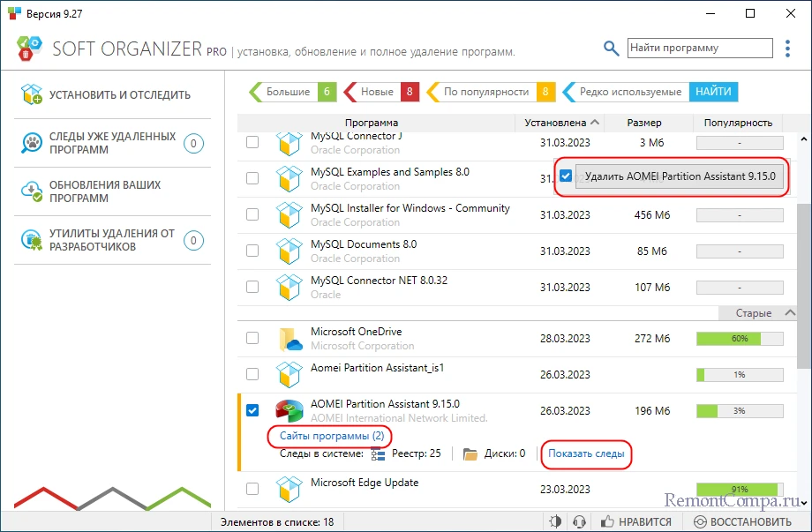Click the Показать следы link
This screenshot has height=532, width=812.
[x=586, y=453]
